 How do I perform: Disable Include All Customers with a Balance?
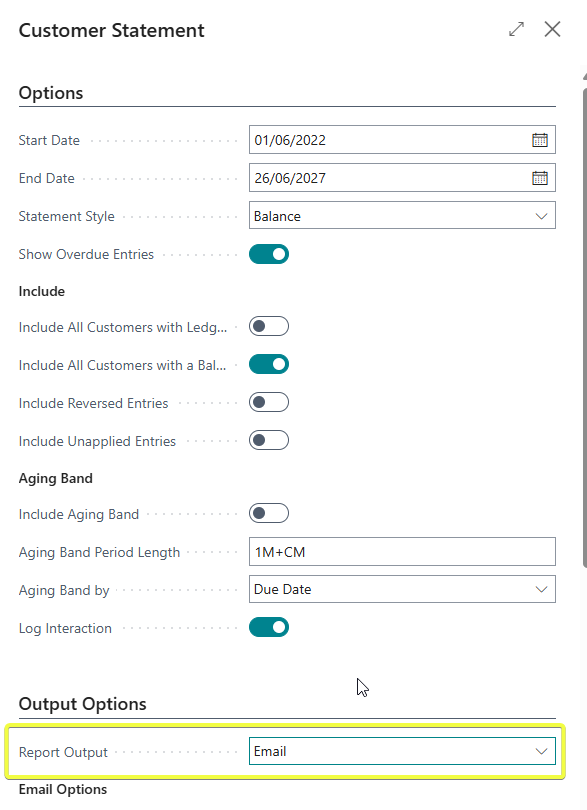[x=269, y=365]
